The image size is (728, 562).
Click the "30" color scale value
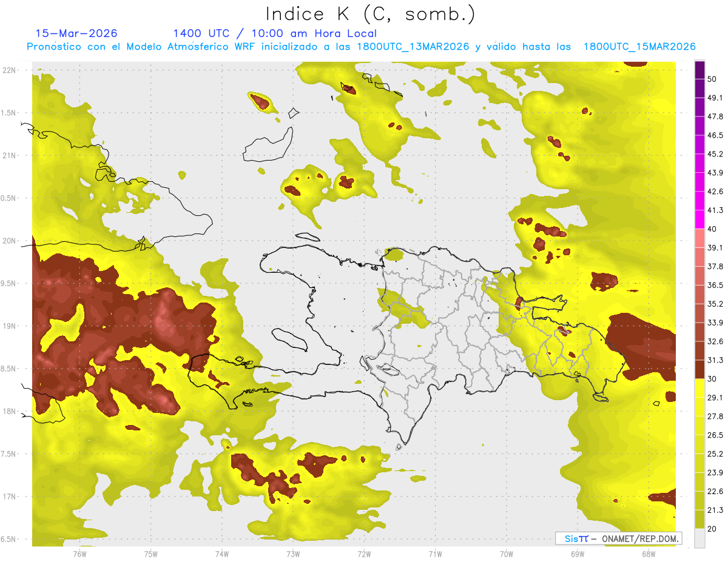(x=713, y=379)
